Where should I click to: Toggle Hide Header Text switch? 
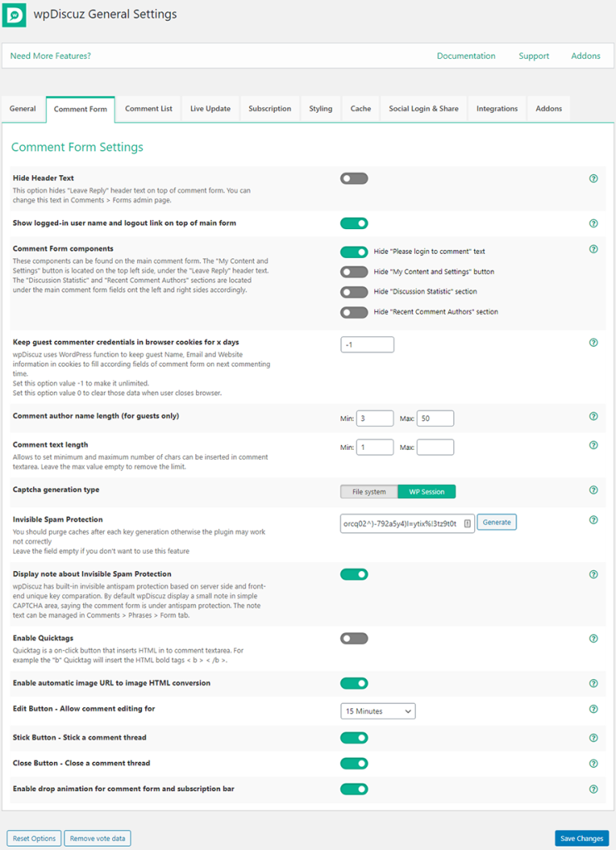click(x=354, y=178)
